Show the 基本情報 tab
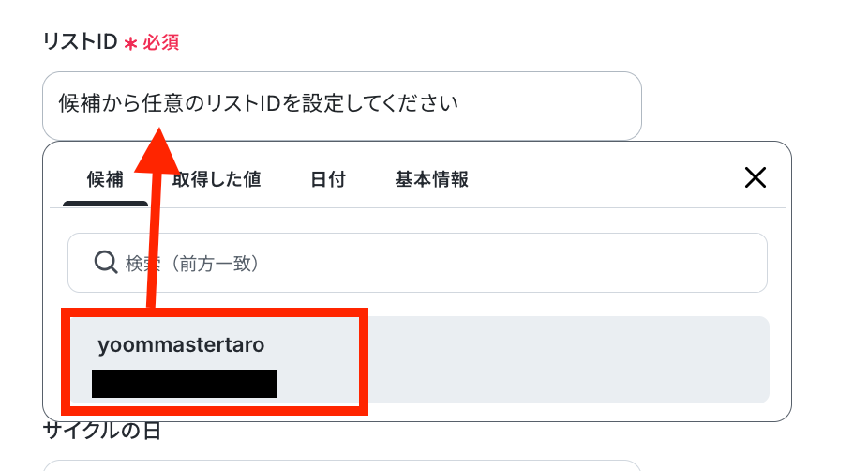The image size is (868, 471). tap(432, 179)
